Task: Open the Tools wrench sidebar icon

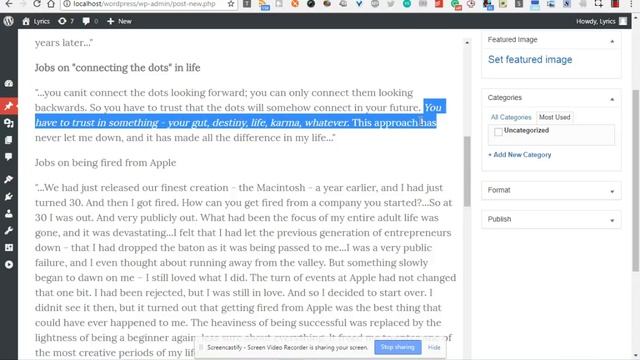Action: [x=9, y=231]
